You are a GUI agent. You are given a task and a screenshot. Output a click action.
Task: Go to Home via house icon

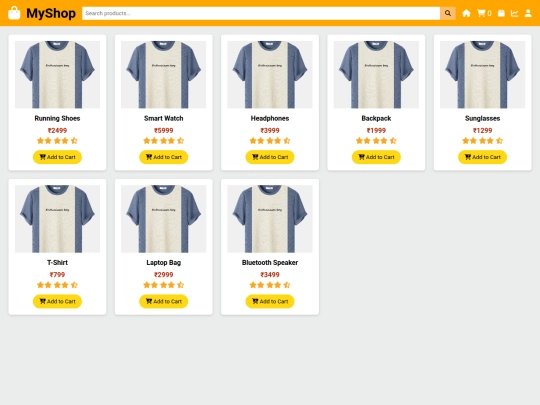tap(466, 13)
